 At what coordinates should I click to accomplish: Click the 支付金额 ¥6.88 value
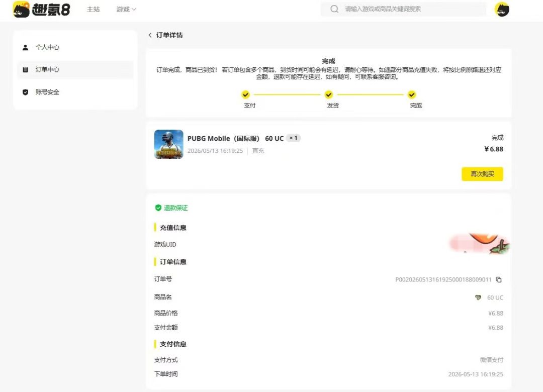496,327
